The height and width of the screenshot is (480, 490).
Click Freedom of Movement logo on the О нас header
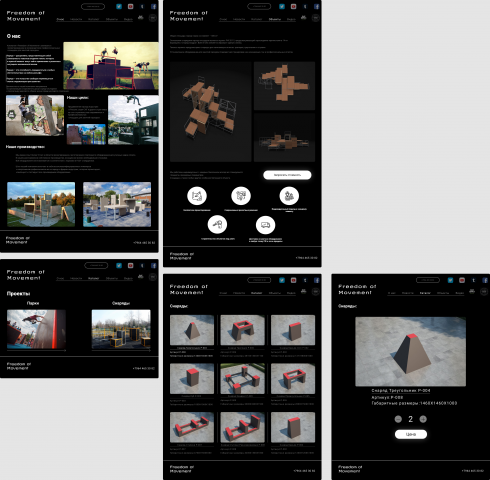(x=26, y=16)
